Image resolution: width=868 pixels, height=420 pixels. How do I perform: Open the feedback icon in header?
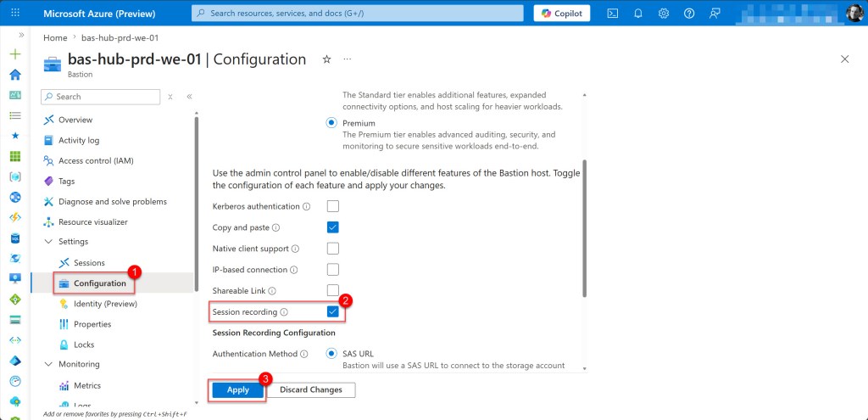(x=715, y=14)
